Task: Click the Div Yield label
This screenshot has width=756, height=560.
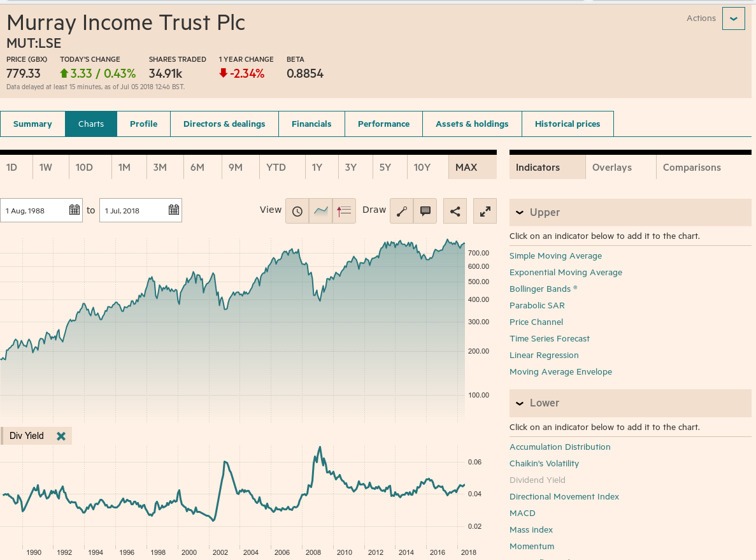Action: 27,436
